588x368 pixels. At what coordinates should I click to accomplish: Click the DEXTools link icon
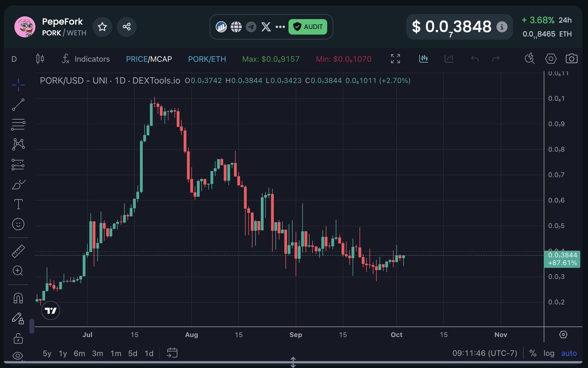(x=221, y=26)
